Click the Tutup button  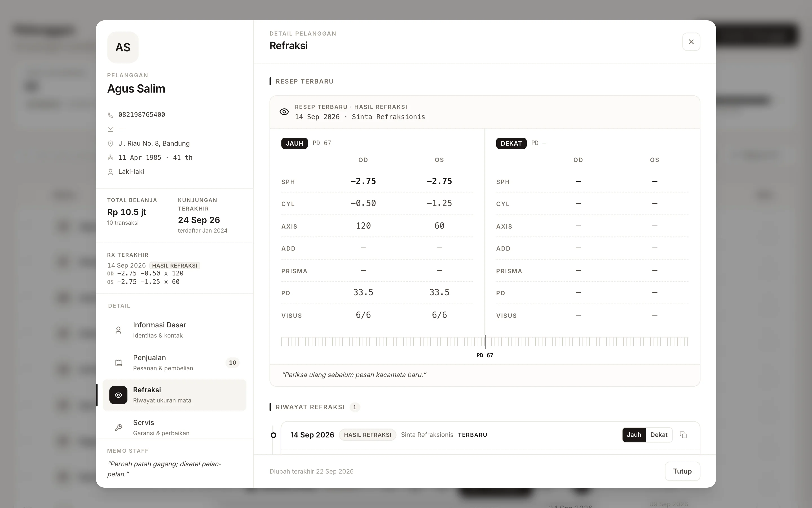[x=682, y=471]
